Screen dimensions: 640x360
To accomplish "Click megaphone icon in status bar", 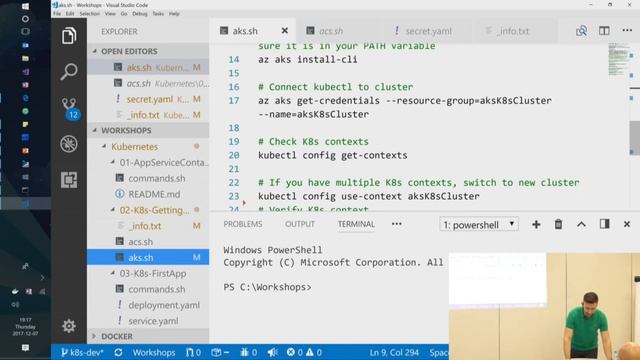I will coord(272,352).
